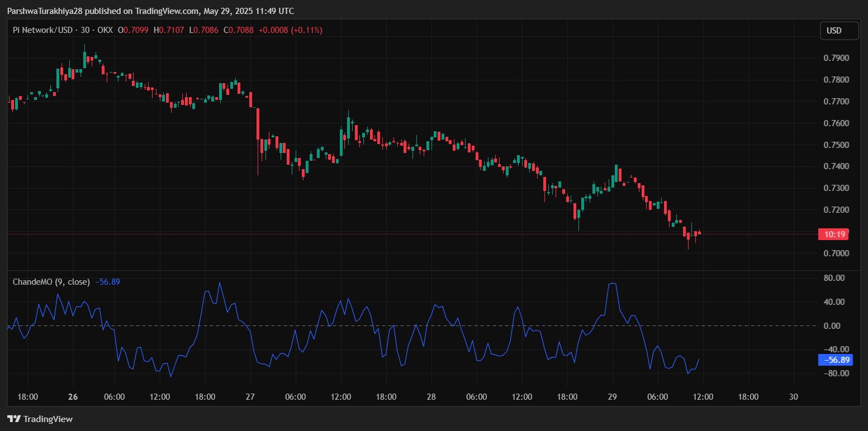
Task: Click the 0.7900 price axis label
Action: click(x=836, y=58)
